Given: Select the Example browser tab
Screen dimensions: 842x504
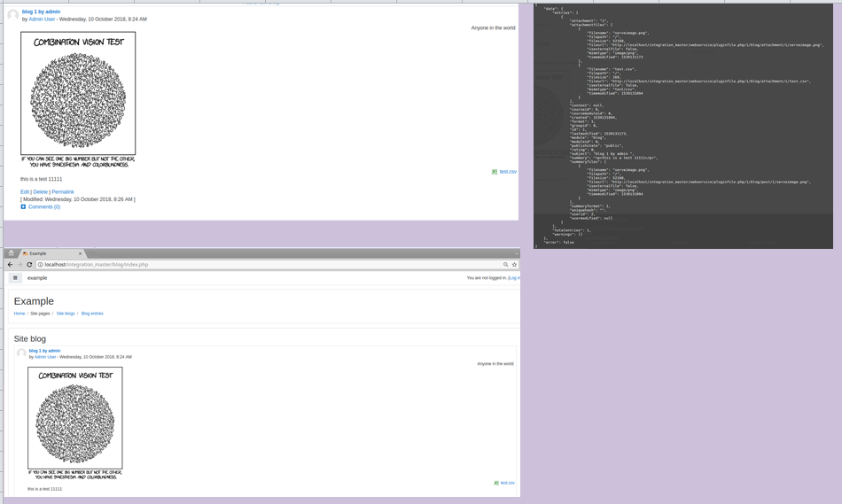Looking at the screenshot, I should click(x=52, y=253).
